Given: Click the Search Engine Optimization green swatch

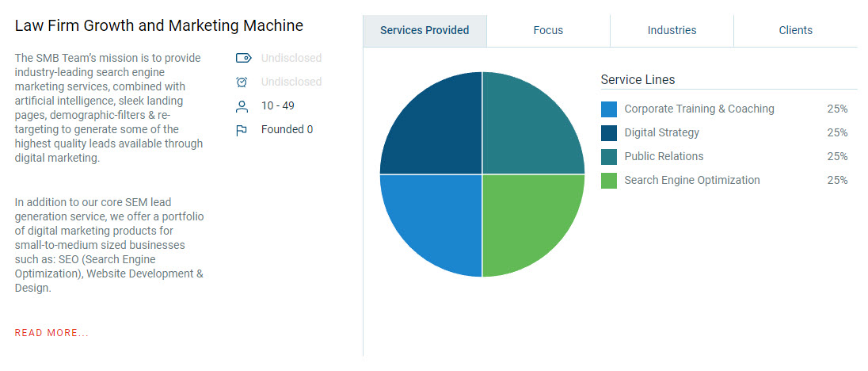Looking at the screenshot, I should point(609,181).
